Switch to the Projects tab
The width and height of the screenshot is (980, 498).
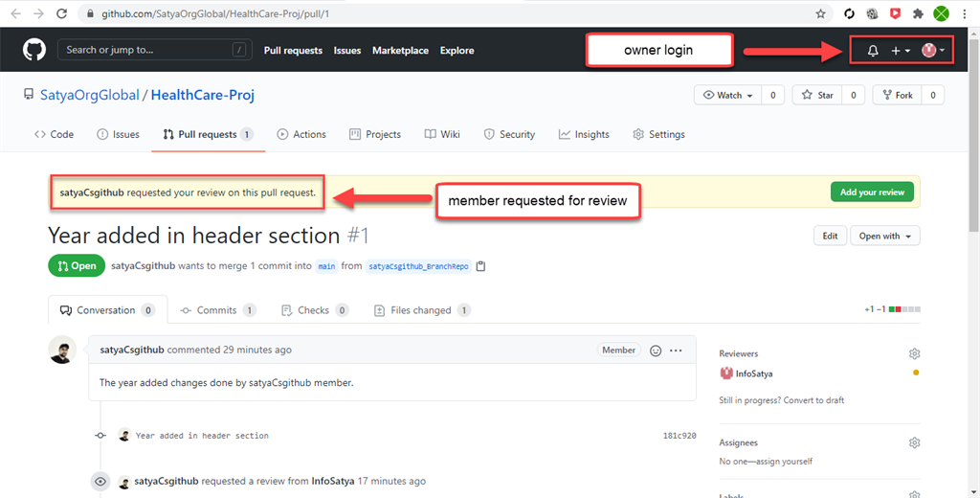(x=375, y=134)
